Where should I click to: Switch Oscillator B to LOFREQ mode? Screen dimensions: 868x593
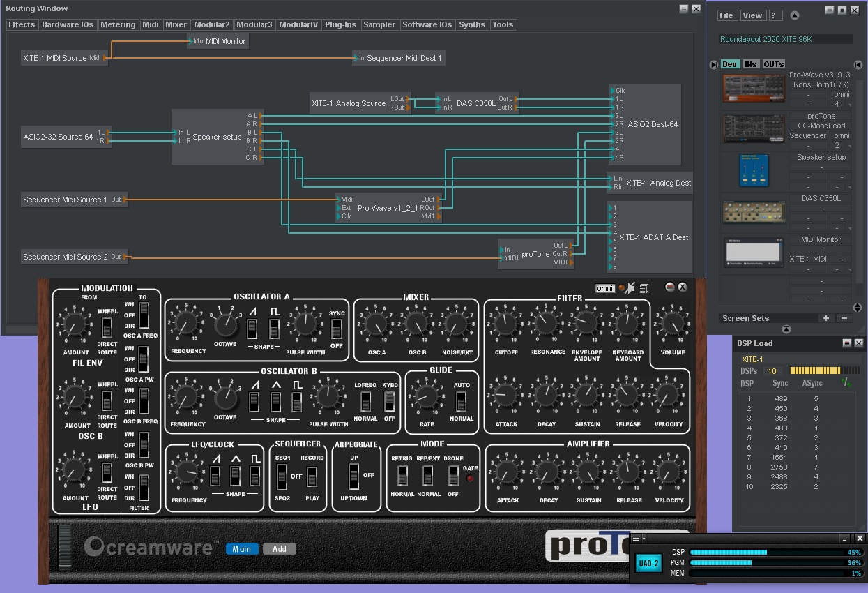click(x=364, y=403)
